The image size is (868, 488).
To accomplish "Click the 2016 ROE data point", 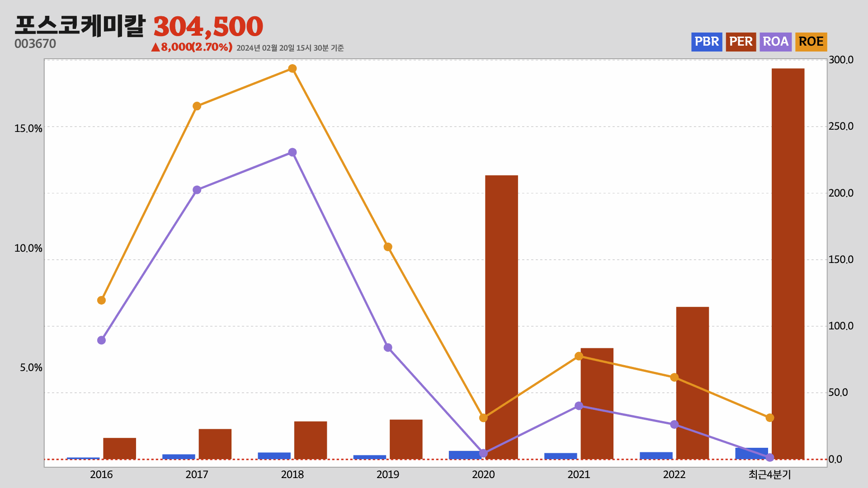I will pos(101,300).
